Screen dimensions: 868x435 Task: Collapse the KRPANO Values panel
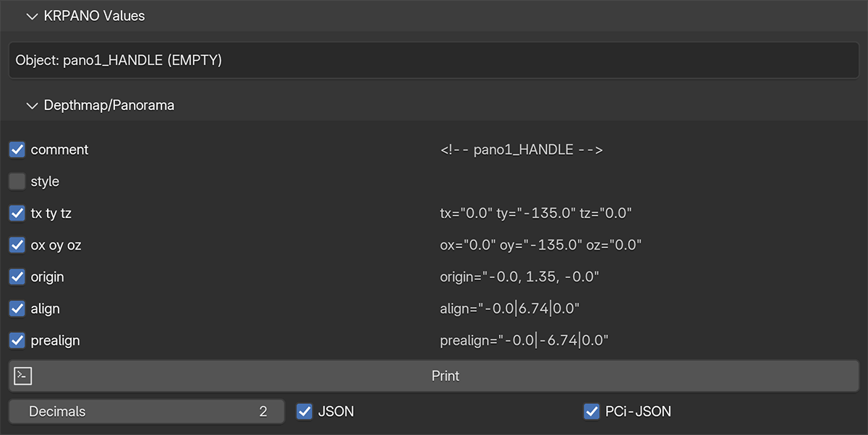click(x=32, y=16)
